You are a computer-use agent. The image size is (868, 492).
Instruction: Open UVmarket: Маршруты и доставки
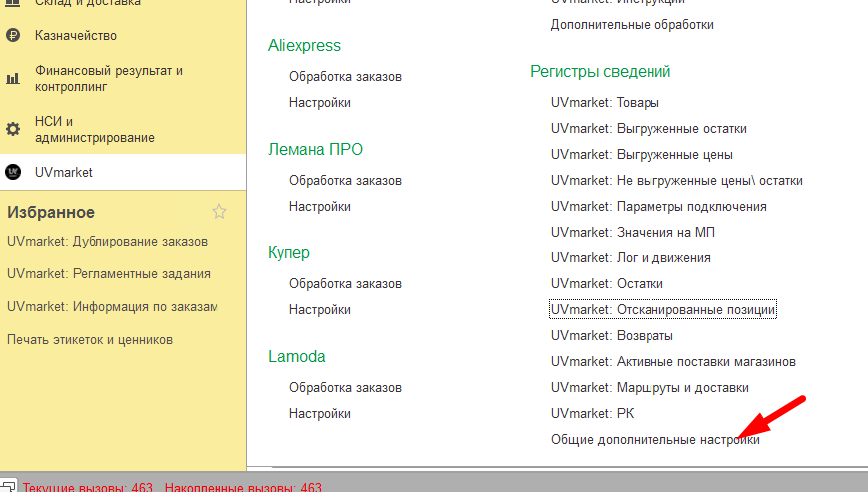point(650,388)
